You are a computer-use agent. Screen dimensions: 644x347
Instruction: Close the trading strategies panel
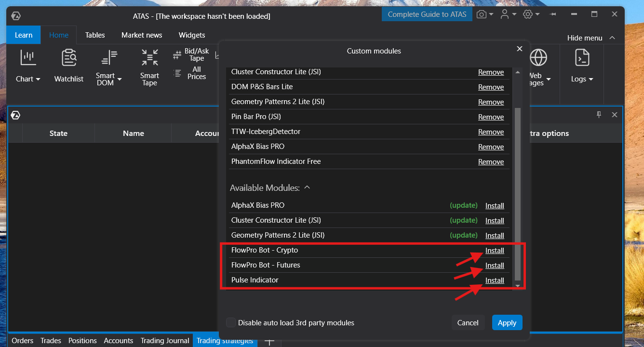click(615, 115)
